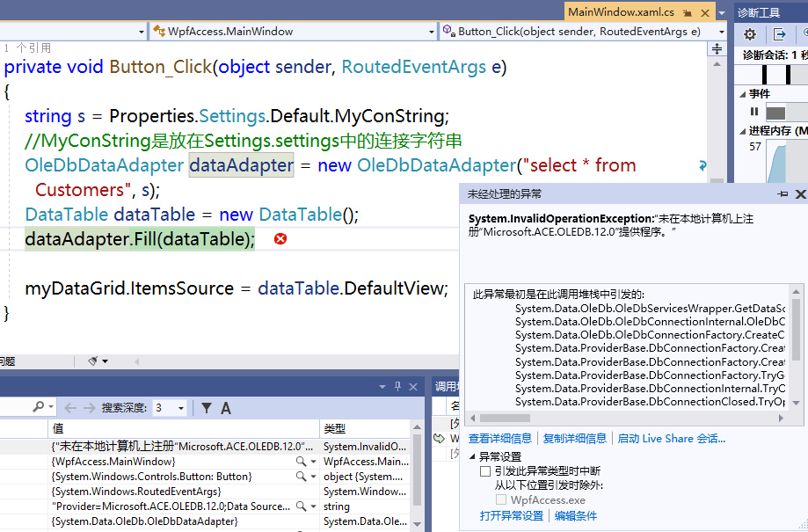Pause the events timeline in diagnostics
The width and height of the screenshot is (808, 532).
pyautogui.click(x=753, y=112)
